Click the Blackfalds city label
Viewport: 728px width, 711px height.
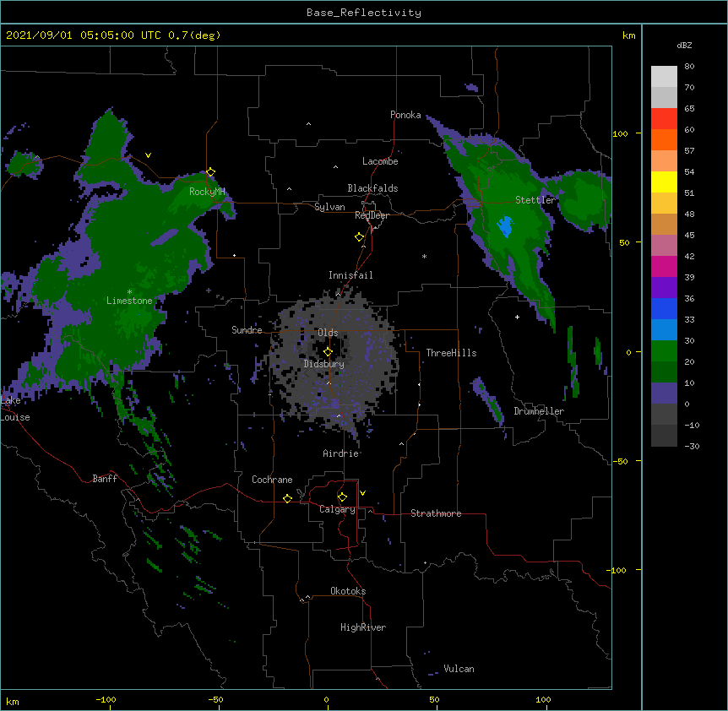(372, 188)
